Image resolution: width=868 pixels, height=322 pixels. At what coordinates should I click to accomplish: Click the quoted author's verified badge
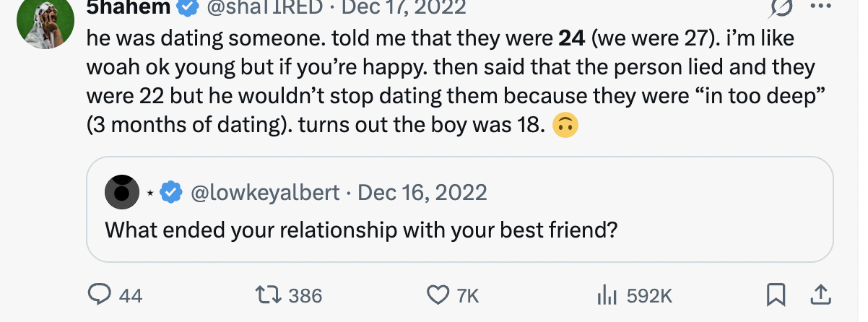pos(170,192)
